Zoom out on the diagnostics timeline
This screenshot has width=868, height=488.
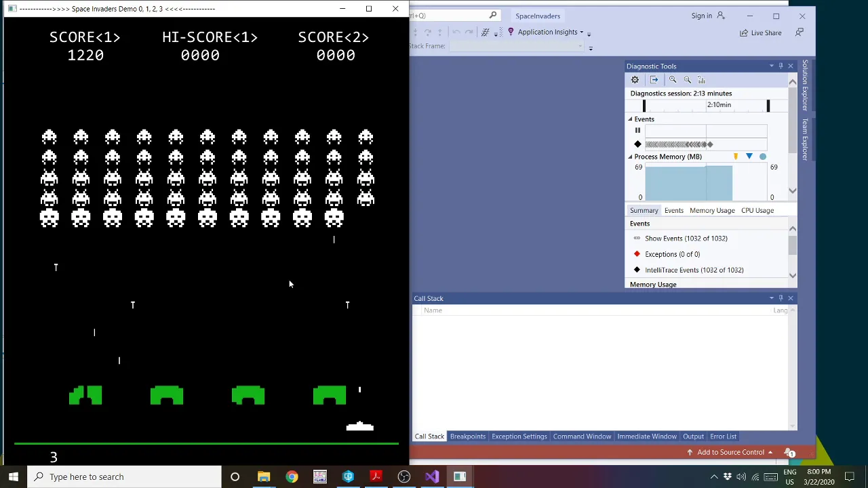(x=687, y=80)
